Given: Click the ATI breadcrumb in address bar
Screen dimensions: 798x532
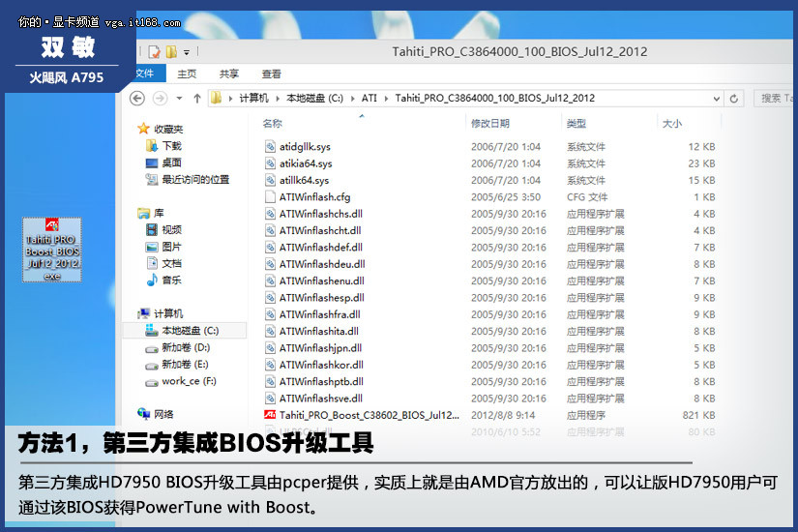Looking at the screenshot, I should (x=371, y=99).
